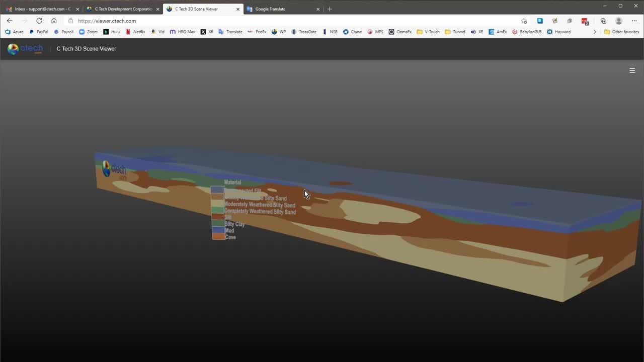Open the V-Touch bookmarks folder
This screenshot has width=644, height=362.
(428, 32)
